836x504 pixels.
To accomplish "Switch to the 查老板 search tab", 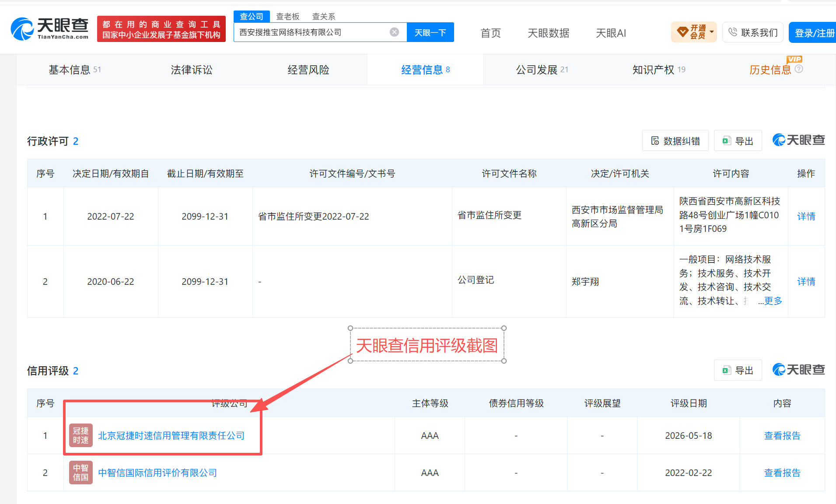I will 288,17.
